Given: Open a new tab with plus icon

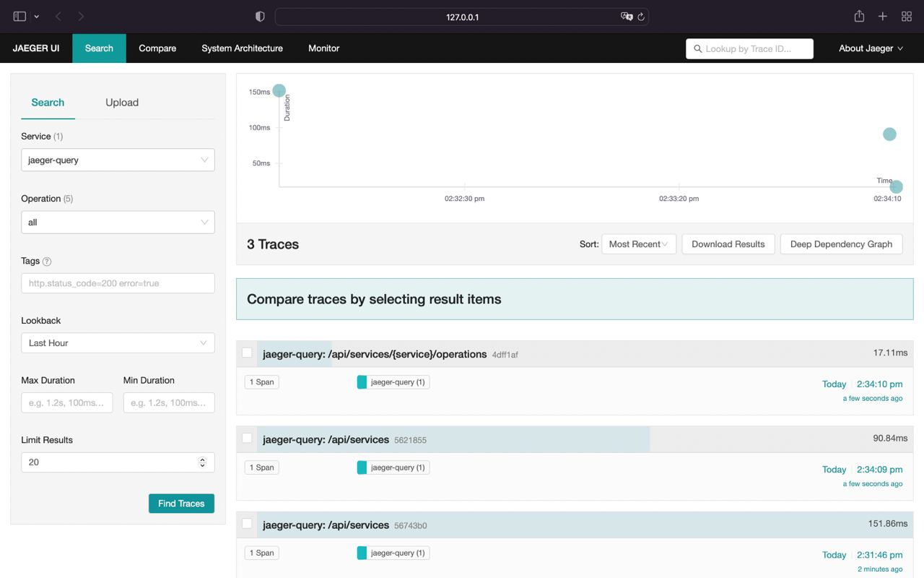Looking at the screenshot, I should (883, 17).
